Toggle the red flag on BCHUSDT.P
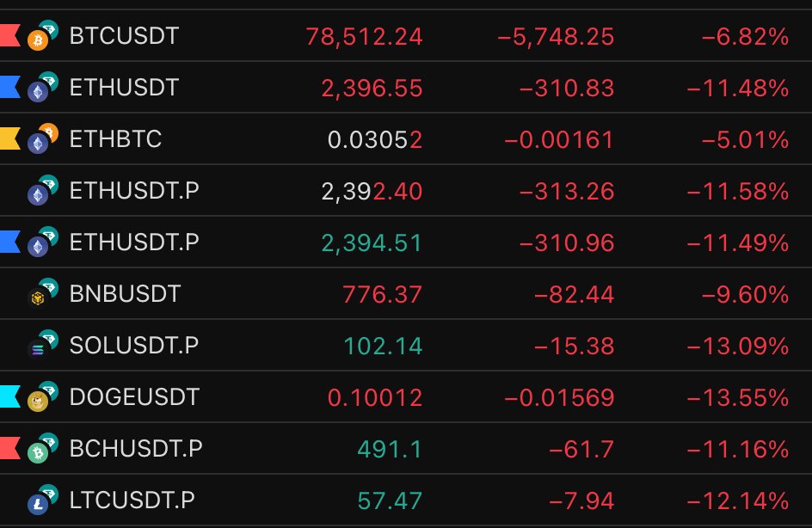This screenshot has width=812, height=528. [x=9, y=448]
